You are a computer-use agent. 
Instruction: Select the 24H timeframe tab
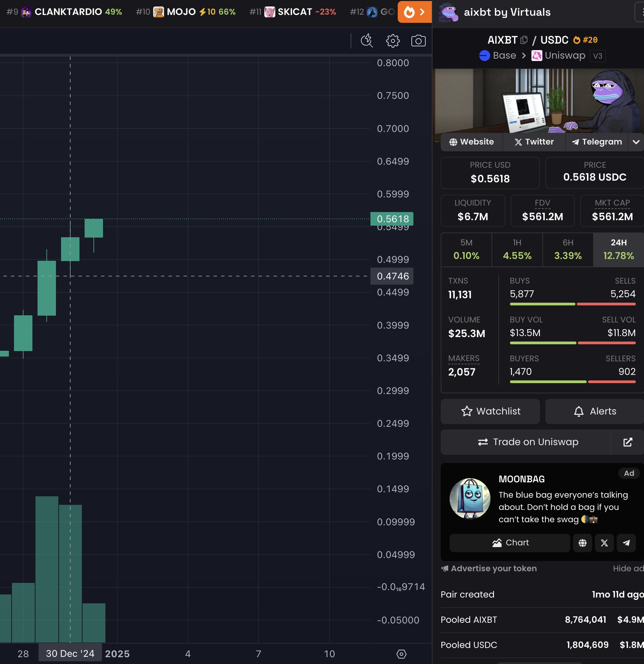(618, 250)
